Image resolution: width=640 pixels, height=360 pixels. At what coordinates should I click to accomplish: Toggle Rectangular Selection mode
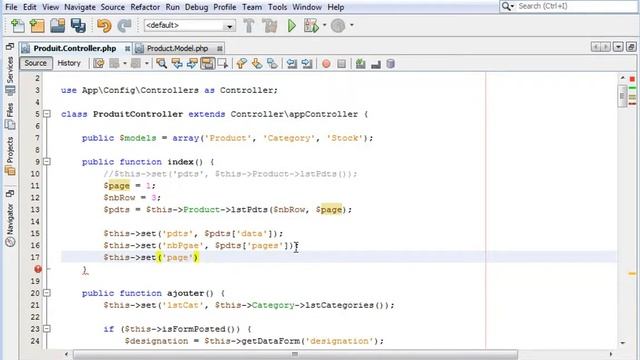point(223,63)
